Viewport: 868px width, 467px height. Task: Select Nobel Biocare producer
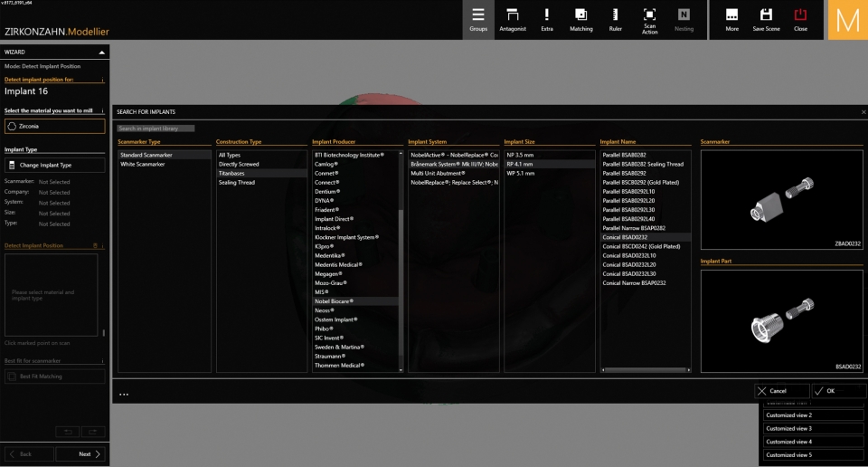coord(355,301)
